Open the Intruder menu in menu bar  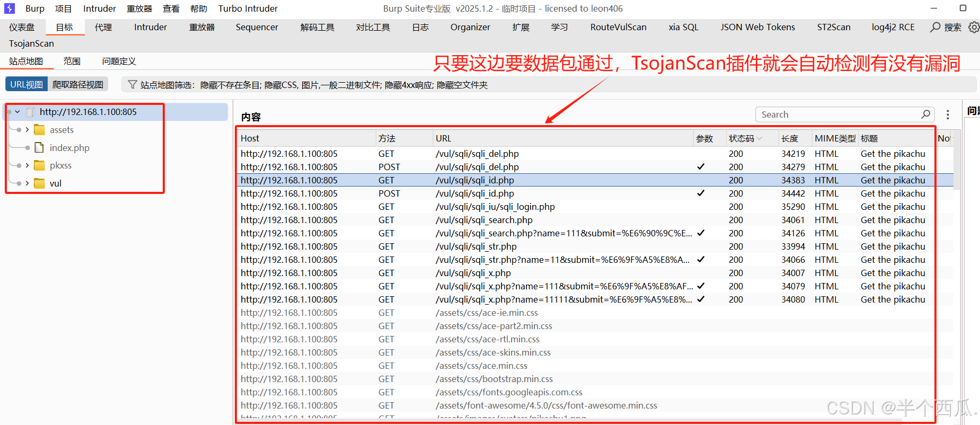pyautogui.click(x=100, y=8)
